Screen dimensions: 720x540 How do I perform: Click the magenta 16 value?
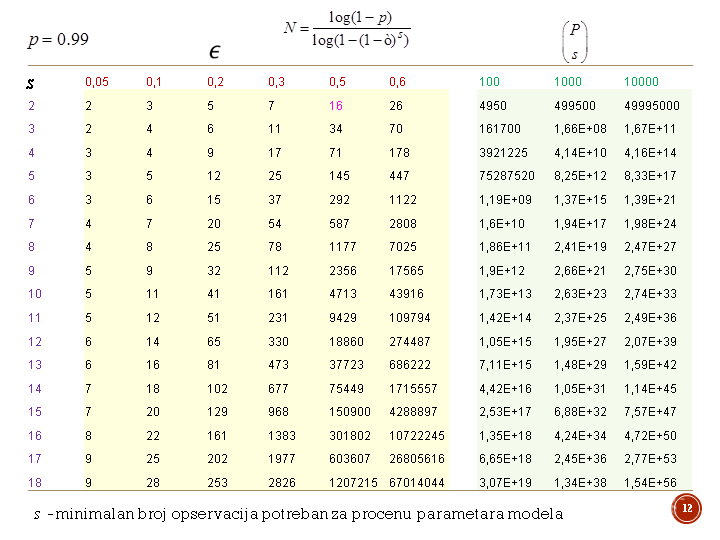[336, 106]
